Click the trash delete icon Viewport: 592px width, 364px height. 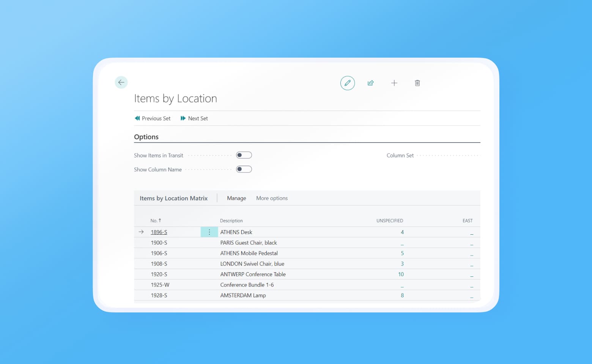(x=417, y=83)
